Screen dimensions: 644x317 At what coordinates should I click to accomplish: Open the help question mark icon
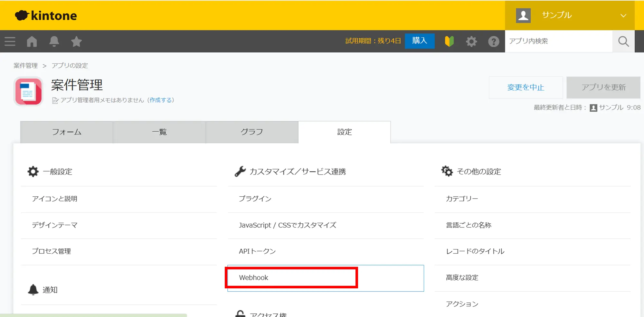(493, 42)
